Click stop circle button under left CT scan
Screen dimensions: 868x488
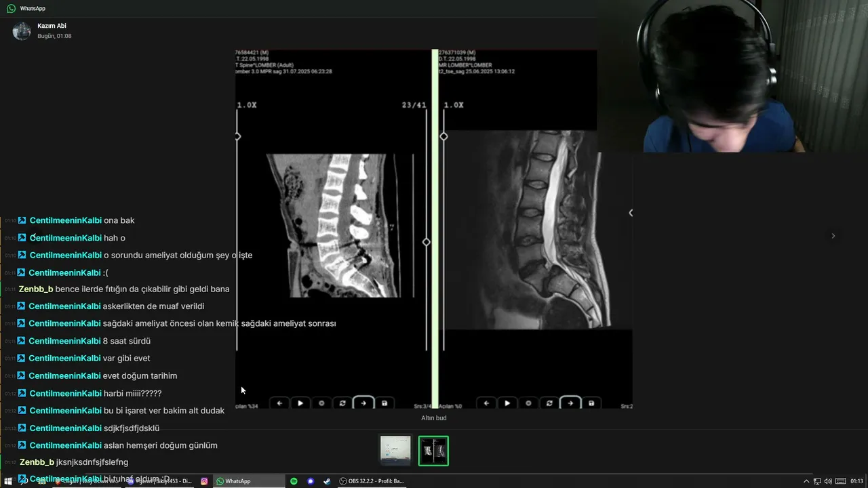pyautogui.click(x=321, y=403)
